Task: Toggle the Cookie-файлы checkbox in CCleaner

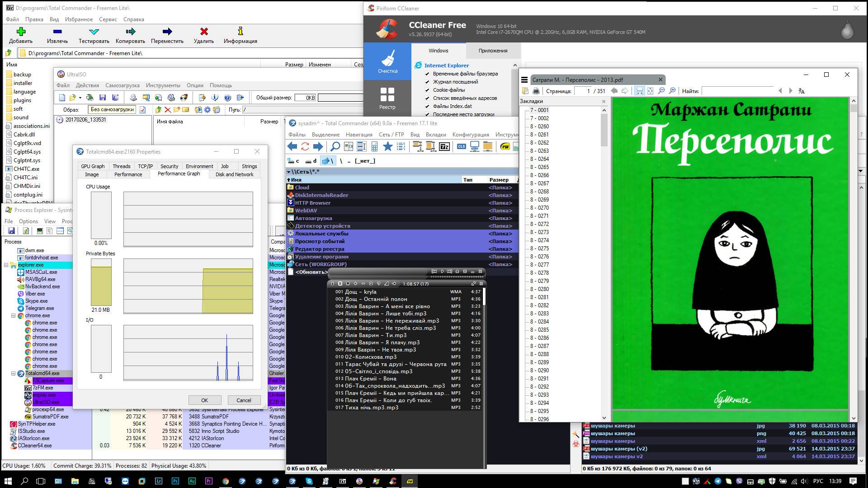Action: click(x=427, y=90)
